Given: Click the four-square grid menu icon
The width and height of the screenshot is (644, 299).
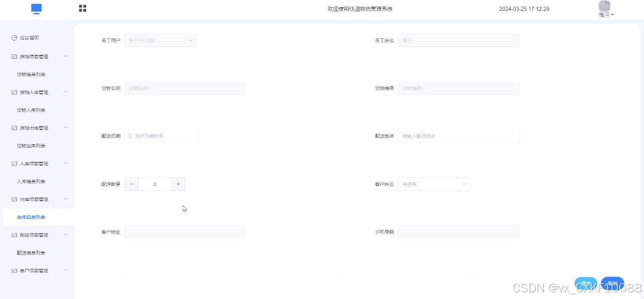Looking at the screenshot, I should 82,9.
